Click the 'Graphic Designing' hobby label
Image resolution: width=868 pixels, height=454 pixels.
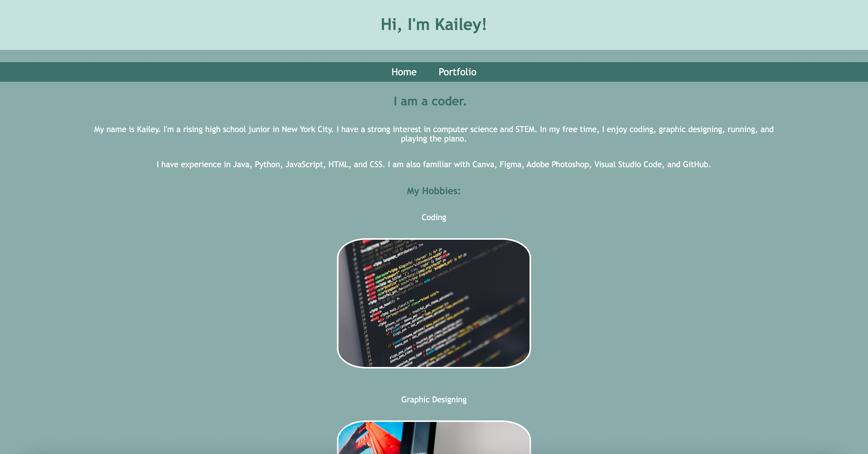click(x=434, y=400)
